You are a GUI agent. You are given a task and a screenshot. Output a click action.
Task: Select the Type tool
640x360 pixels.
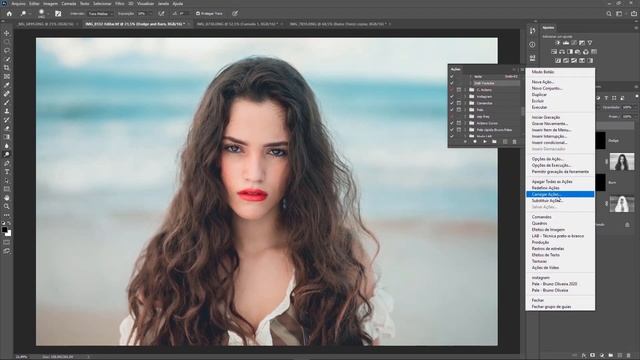point(7,172)
